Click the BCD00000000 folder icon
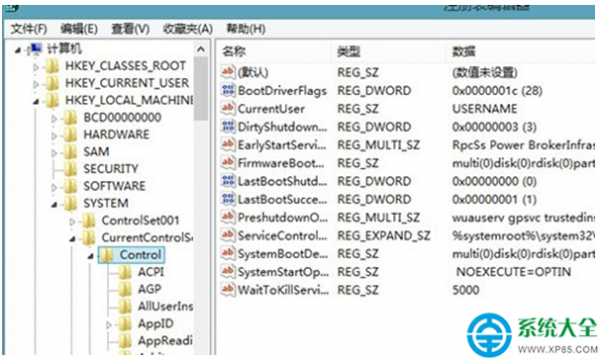This screenshot has height=360, width=600. [70, 118]
